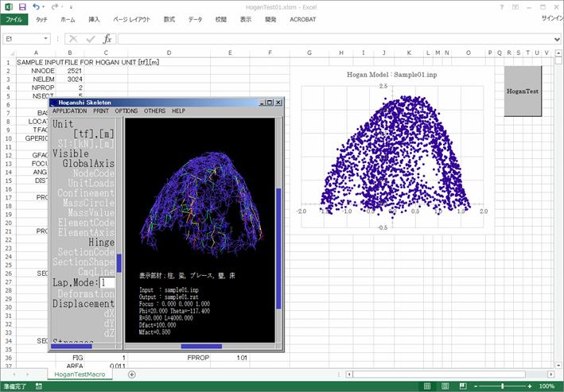Toggle ElementAxis visibility
Viewport: 564px width, 392px height.
[87, 232]
